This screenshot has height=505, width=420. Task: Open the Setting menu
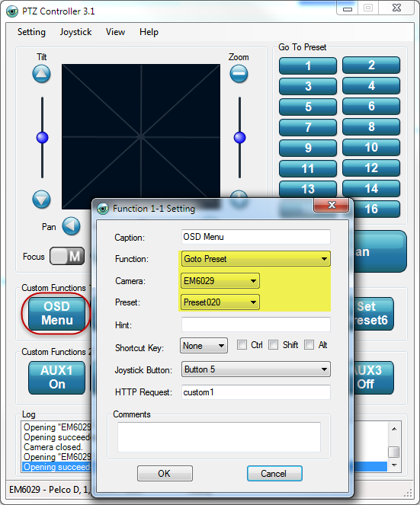(x=31, y=32)
